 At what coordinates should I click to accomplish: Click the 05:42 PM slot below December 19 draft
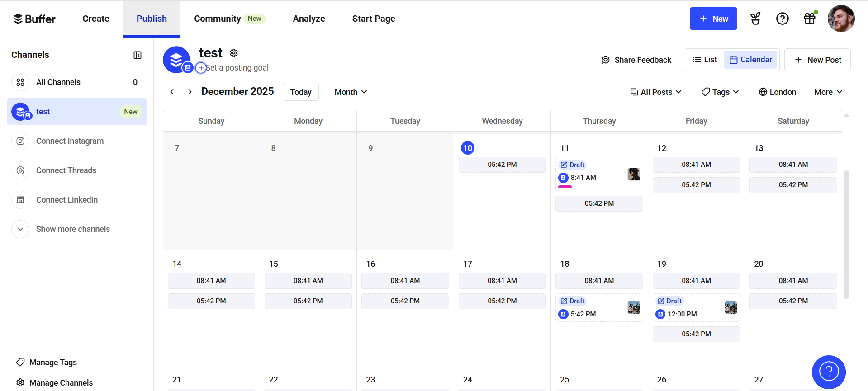point(696,334)
